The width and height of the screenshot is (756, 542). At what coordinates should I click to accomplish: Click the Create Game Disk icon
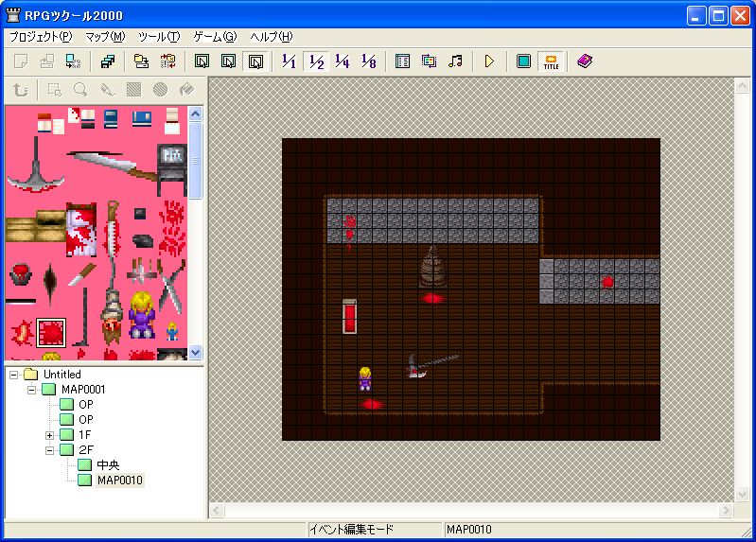click(108, 61)
